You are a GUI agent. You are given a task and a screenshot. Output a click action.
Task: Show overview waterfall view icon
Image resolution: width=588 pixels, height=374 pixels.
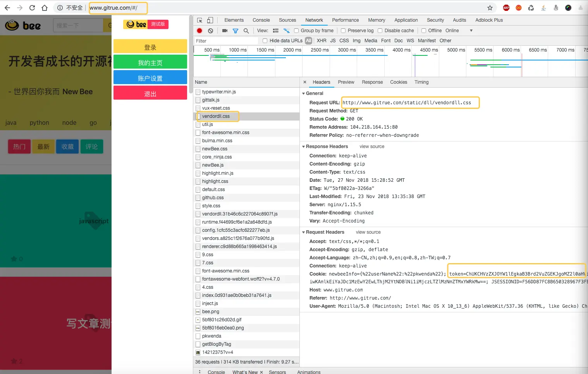[287, 31]
